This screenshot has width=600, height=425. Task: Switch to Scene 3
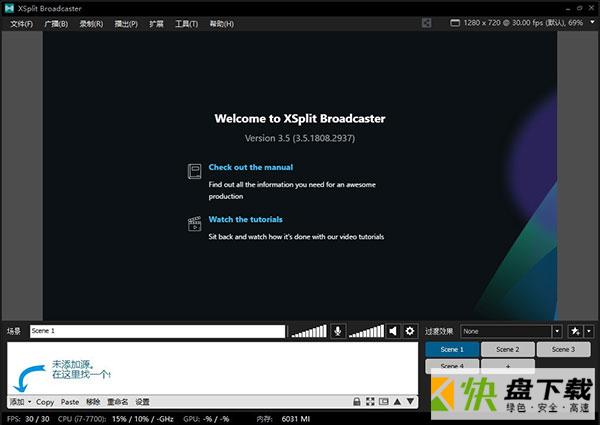click(563, 349)
